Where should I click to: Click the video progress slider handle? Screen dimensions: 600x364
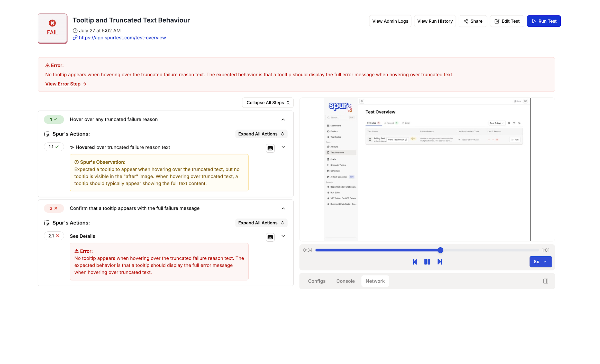coord(440,250)
